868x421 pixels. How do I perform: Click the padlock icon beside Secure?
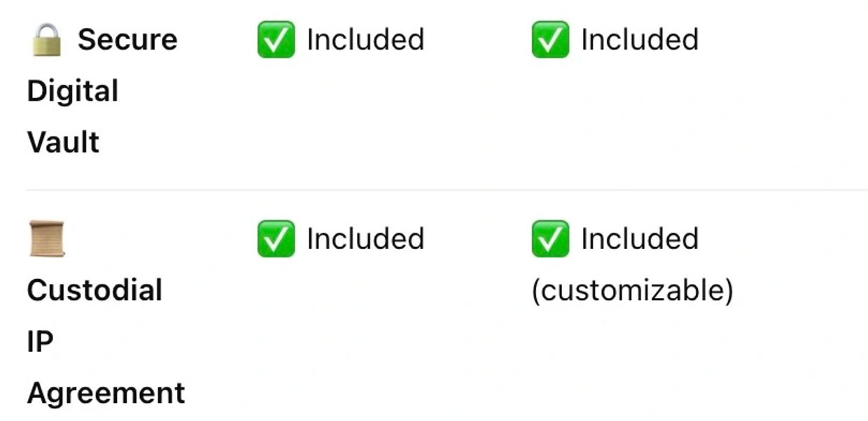[47, 39]
